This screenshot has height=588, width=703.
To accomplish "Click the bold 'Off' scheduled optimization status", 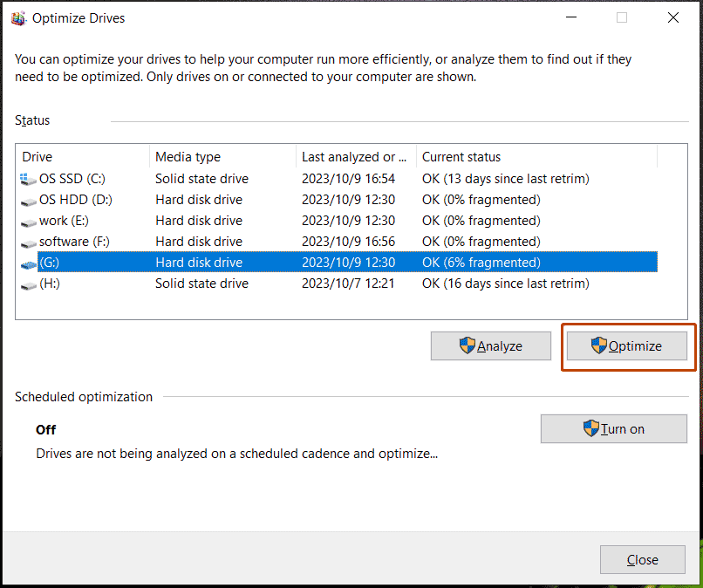I will pyautogui.click(x=45, y=430).
